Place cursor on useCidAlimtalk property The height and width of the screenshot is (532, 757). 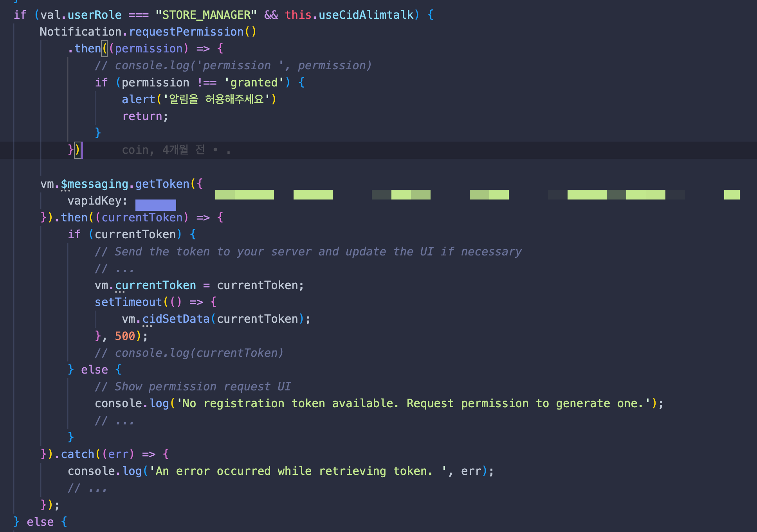point(366,15)
